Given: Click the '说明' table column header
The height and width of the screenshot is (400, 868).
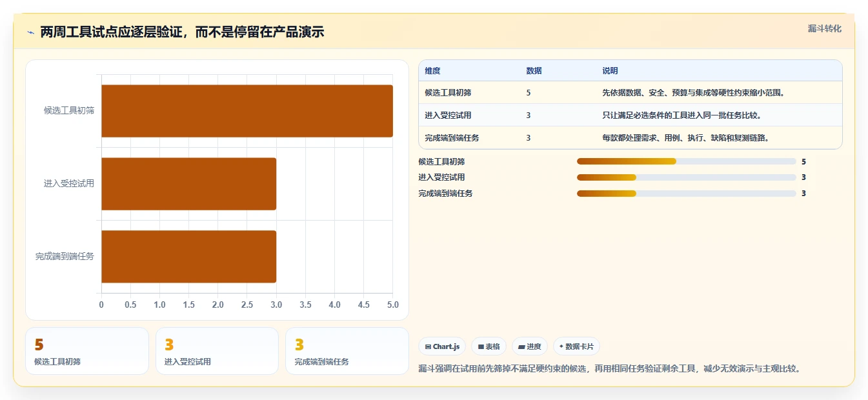Looking at the screenshot, I should coord(610,71).
